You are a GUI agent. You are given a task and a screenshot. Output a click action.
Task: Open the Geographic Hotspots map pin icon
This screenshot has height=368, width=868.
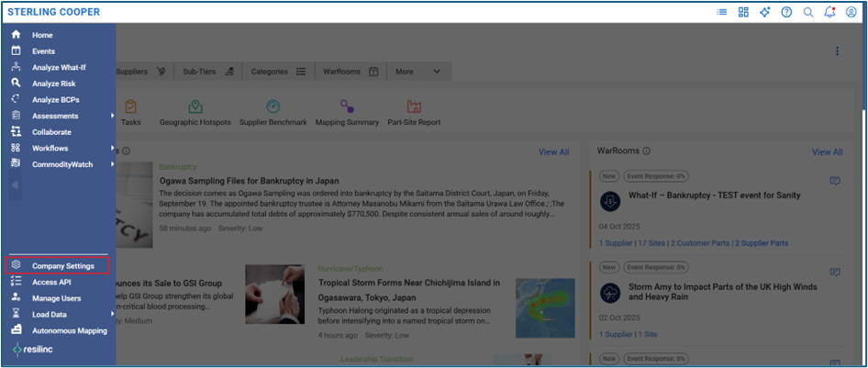coord(195,106)
